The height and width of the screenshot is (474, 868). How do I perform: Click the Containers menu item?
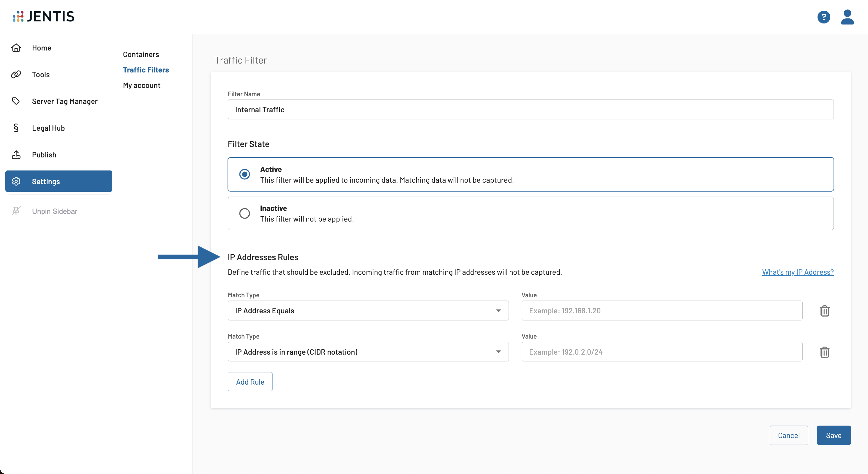click(141, 54)
